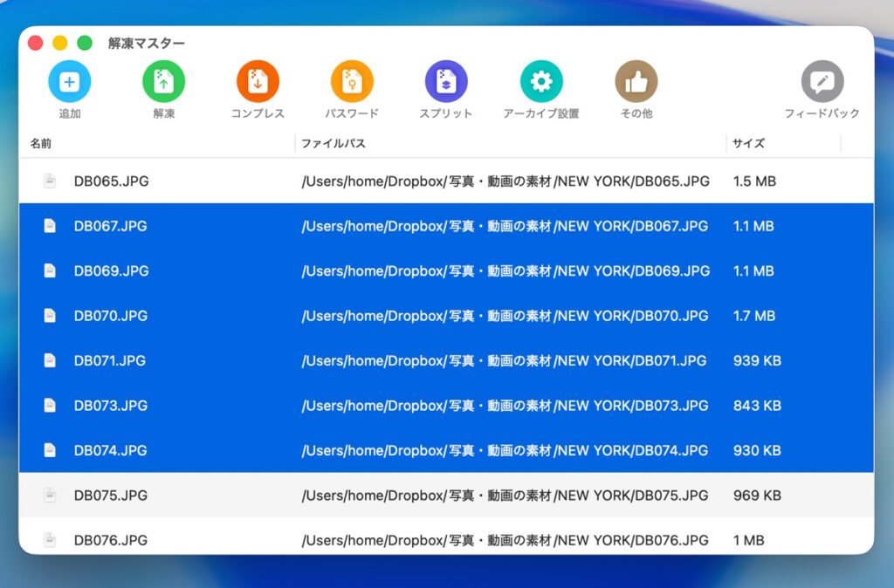
Task: Sort by the ファイルパス column header
Action: click(x=334, y=143)
